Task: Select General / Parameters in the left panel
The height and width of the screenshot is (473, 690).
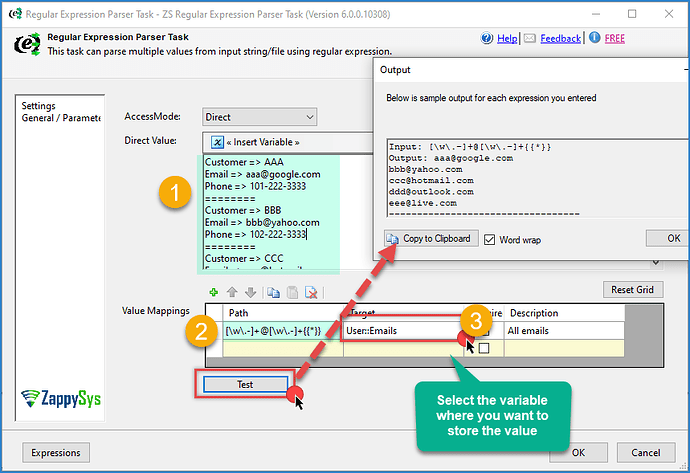Action: point(61,118)
